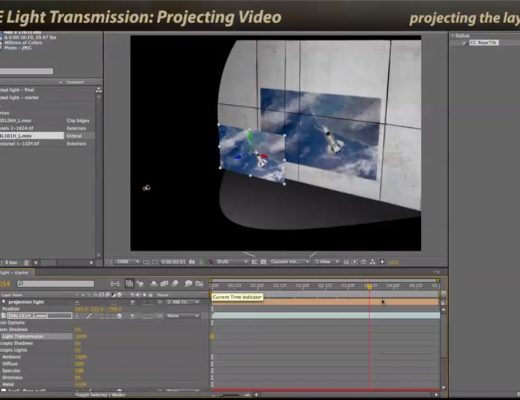Click the light icon in the composition view
Screen dimensions: 520x400
(x=146, y=188)
